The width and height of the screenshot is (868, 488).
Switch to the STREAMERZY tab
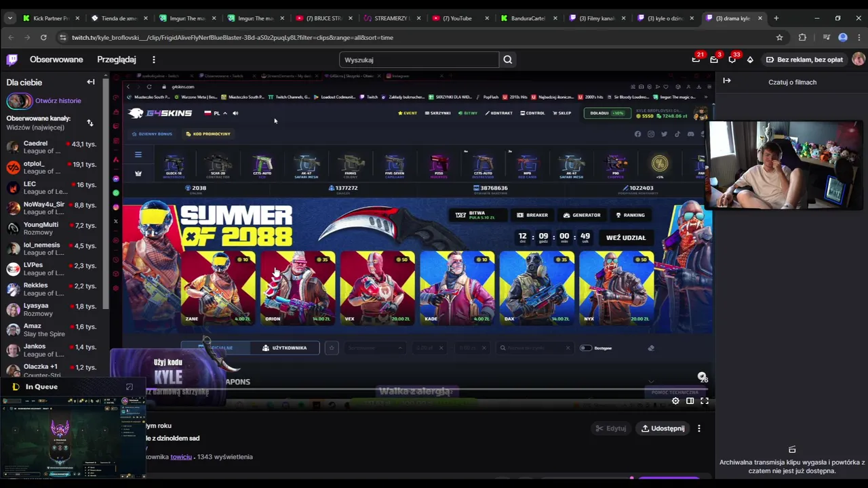pyautogui.click(x=393, y=18)
